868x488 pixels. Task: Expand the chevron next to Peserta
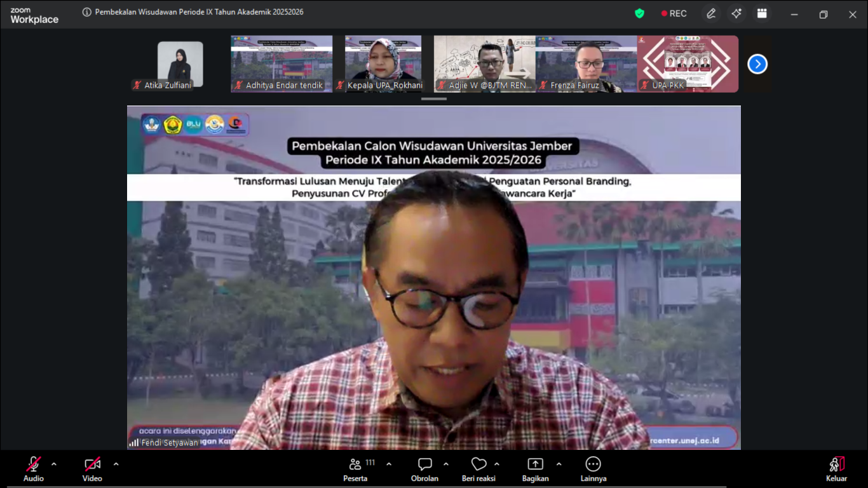(389, 464)
